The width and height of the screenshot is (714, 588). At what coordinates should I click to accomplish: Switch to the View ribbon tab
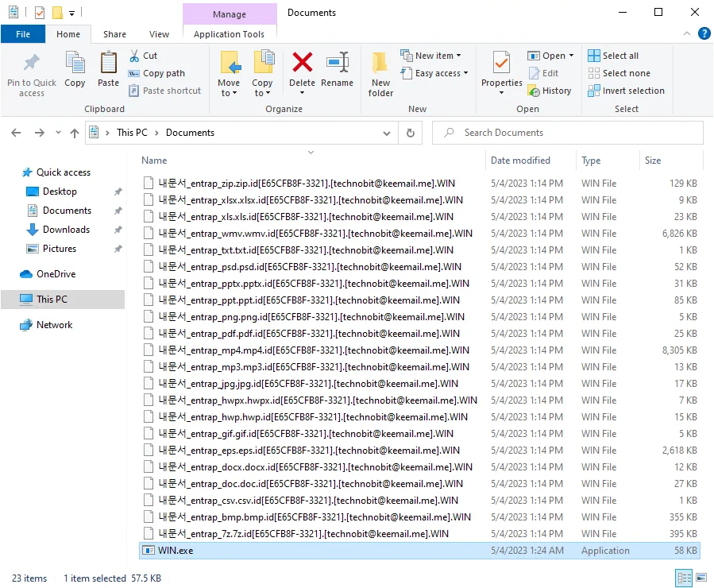(x=159, y=34)
